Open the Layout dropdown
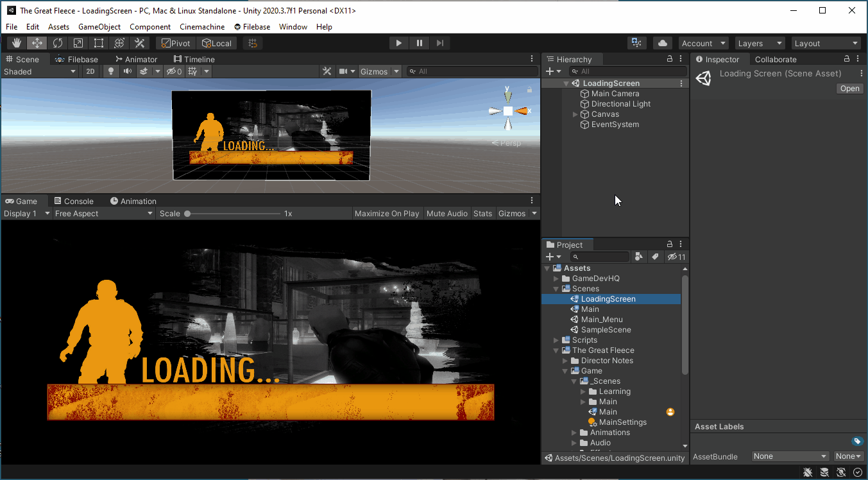868x480 pixels. pos(826,43)
